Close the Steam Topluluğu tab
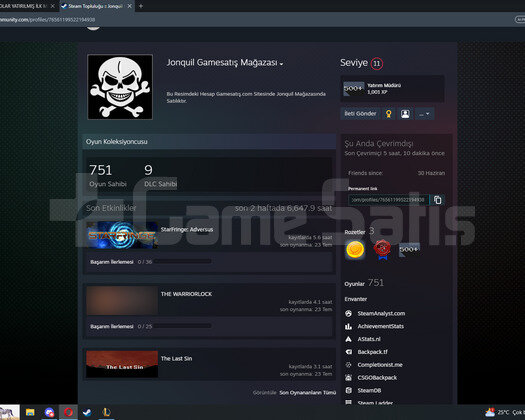 click(129, 6)
